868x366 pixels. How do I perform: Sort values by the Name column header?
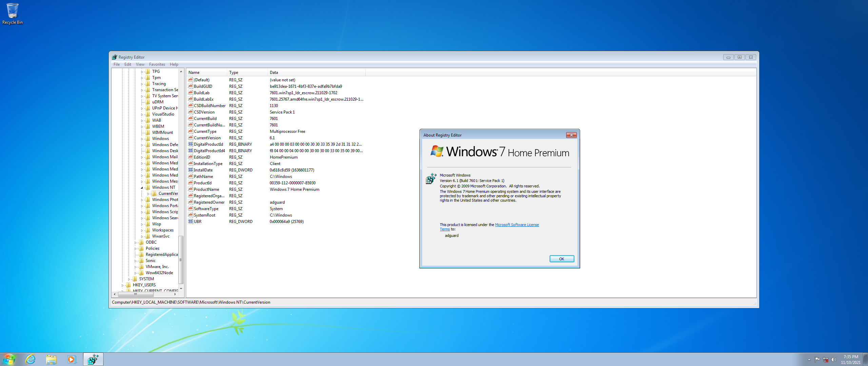(x=206, y=73)
